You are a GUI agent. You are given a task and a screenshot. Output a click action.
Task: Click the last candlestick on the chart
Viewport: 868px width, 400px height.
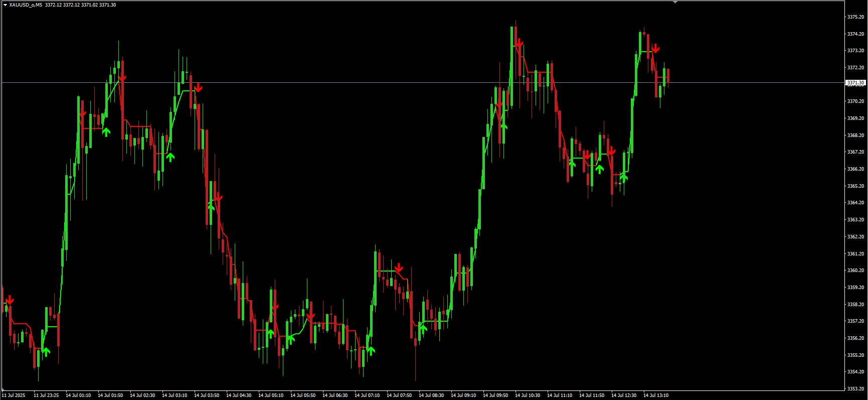tap(668, 77)
